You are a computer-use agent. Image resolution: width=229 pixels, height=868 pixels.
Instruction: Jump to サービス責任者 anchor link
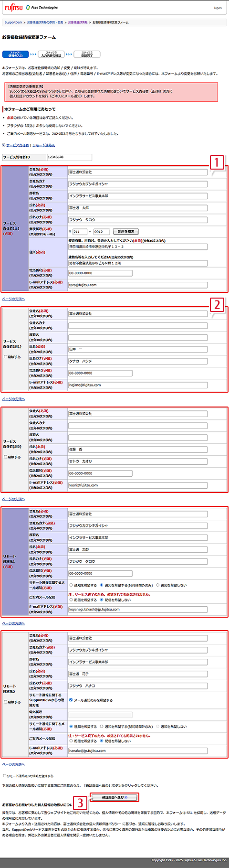pos(18,145)
